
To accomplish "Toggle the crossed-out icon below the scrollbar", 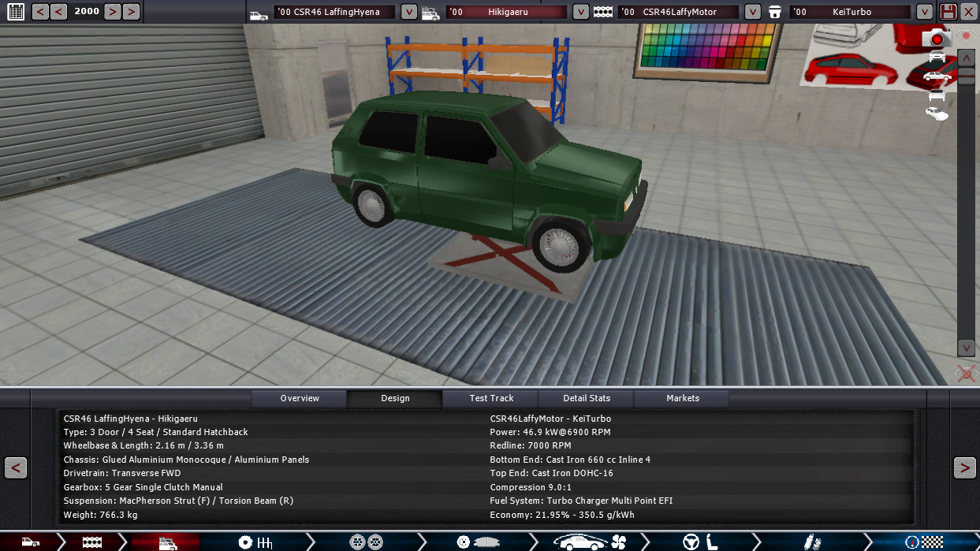I will [966, 374].
